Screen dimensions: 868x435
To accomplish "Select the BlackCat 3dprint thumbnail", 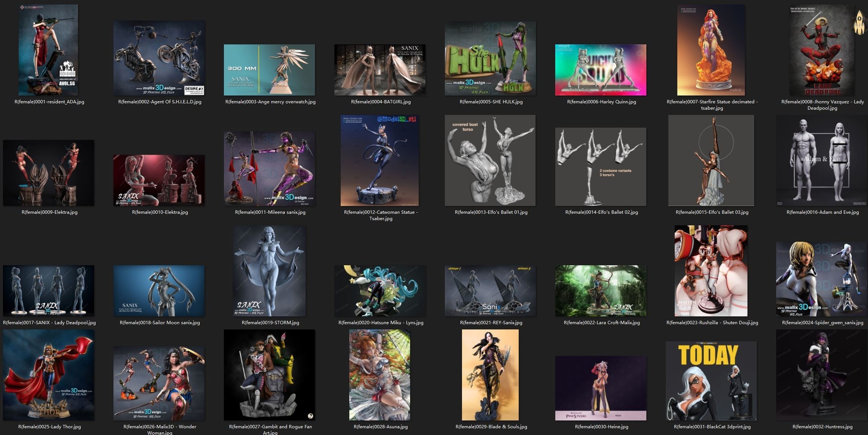I will coord(711,381).
